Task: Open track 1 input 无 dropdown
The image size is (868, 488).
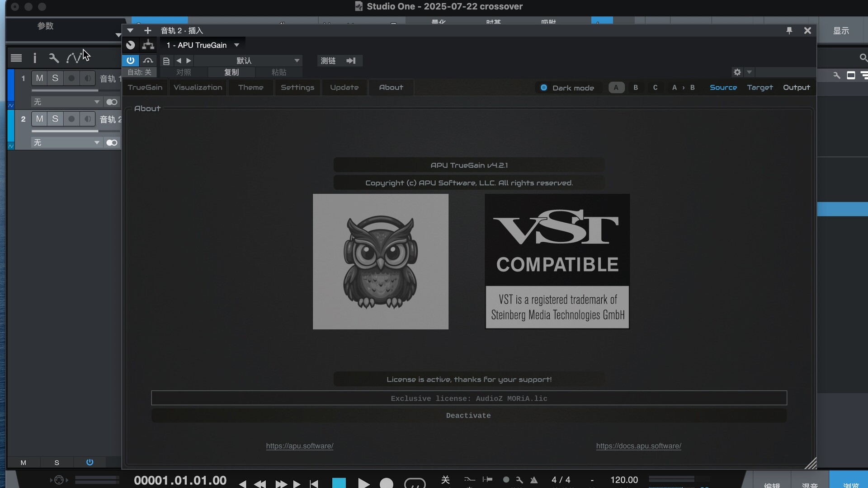Action: tap(66, 102)
